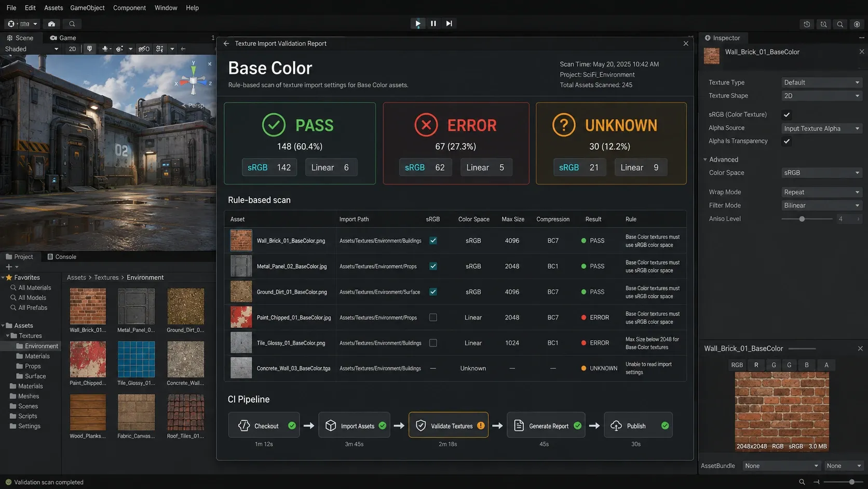Open the Wrap Mode dropdown
Screen dimensions: 868x489
(x=821, y=192)
